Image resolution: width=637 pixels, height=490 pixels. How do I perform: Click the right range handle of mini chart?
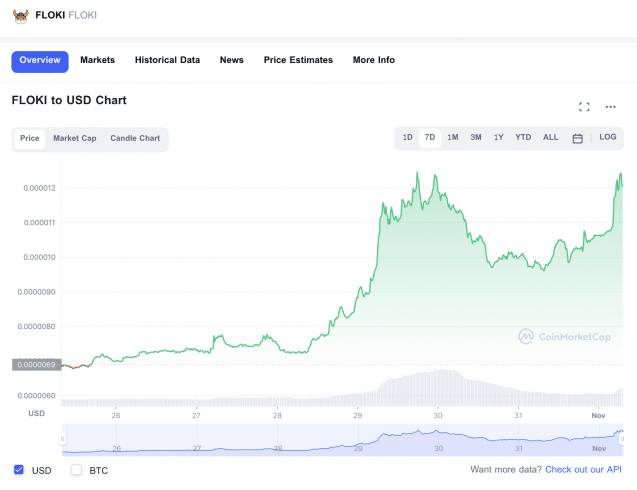pyautogui.click(x=622, y=439)
